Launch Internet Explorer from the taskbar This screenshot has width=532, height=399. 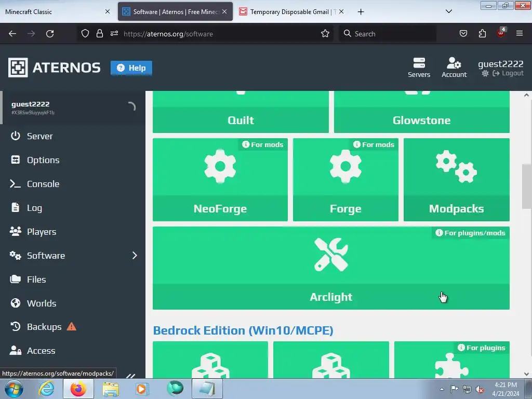coord(46,389)
